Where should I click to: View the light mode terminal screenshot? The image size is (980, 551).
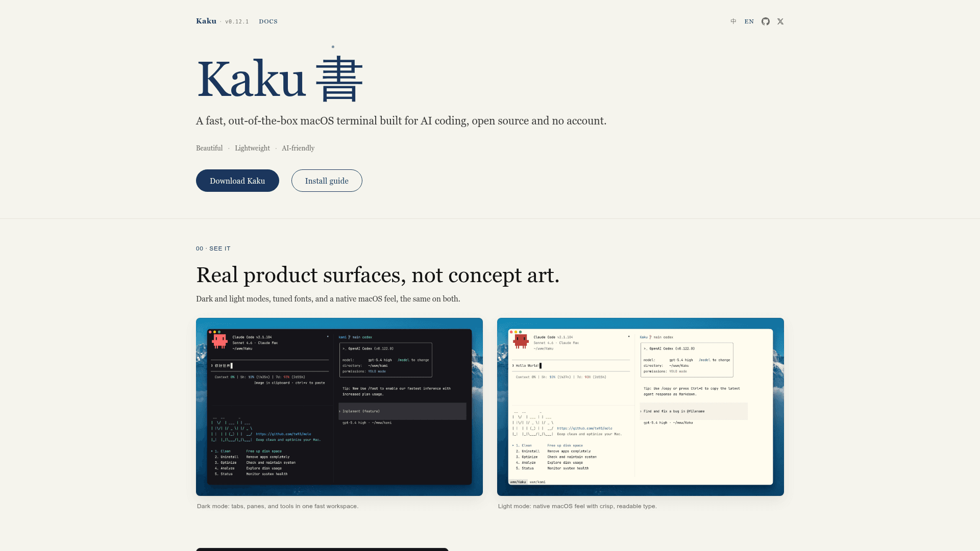pos(641,407)
